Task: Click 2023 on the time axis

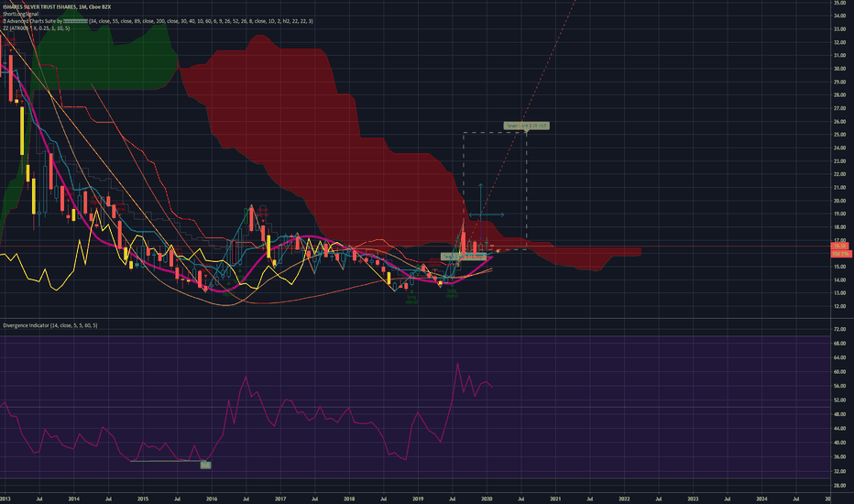Action: tap(693, 499)
